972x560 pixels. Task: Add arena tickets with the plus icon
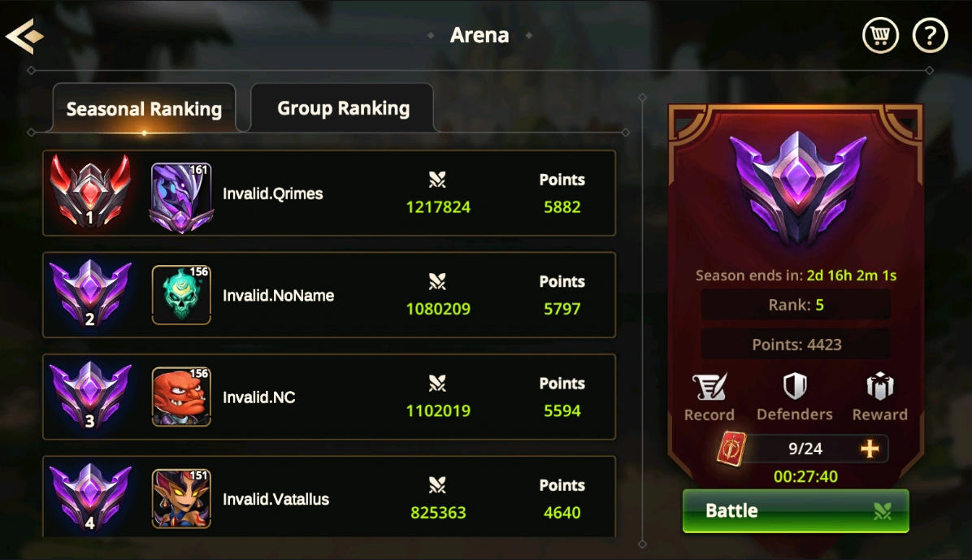pyautogui.click(x=870, y=449)
